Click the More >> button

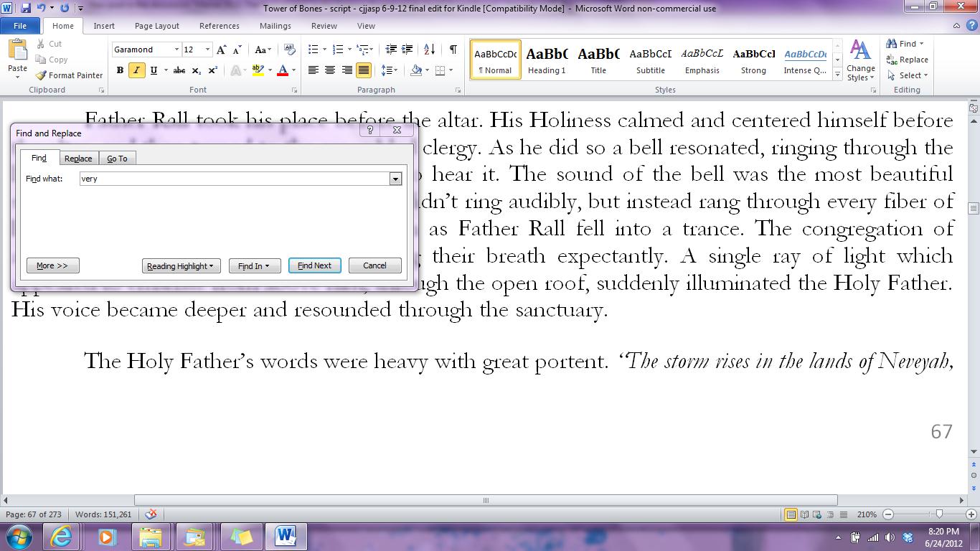(x=52, y=265)
